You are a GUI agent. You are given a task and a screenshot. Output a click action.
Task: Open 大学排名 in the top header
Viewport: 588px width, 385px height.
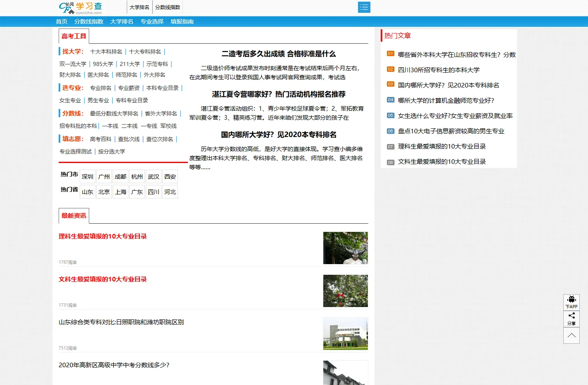140,7
